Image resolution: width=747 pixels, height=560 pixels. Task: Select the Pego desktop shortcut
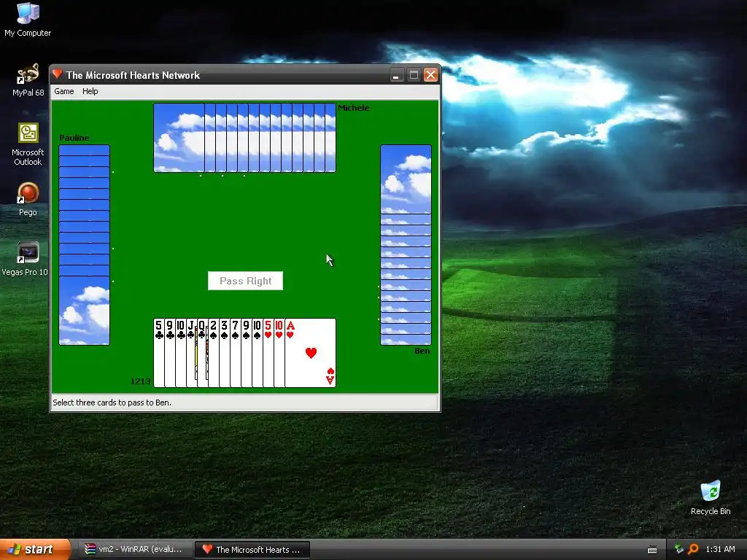28,199
